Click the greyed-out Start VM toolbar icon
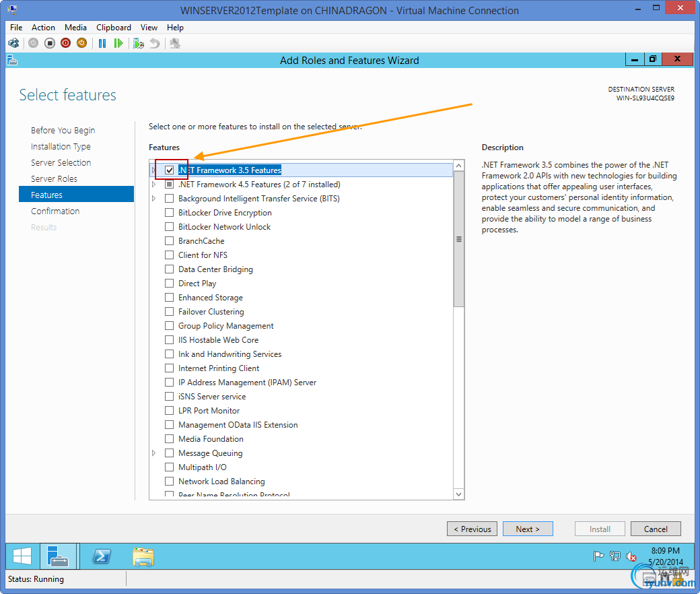 point(33,43)
